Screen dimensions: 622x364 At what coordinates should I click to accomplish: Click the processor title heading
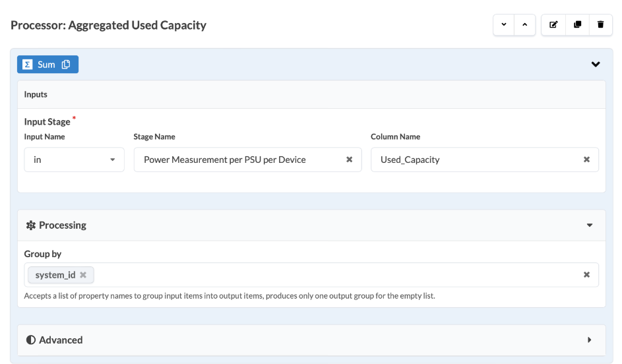[109, 26]
